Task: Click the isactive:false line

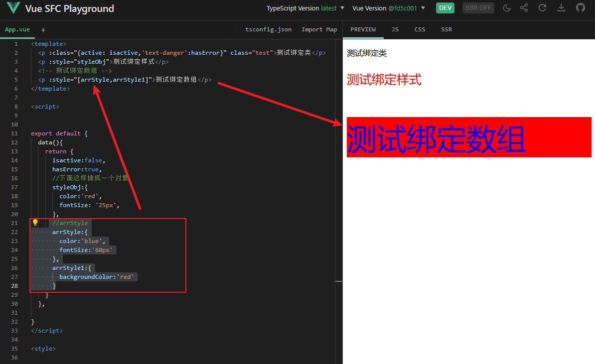Action: pos(79,160)
